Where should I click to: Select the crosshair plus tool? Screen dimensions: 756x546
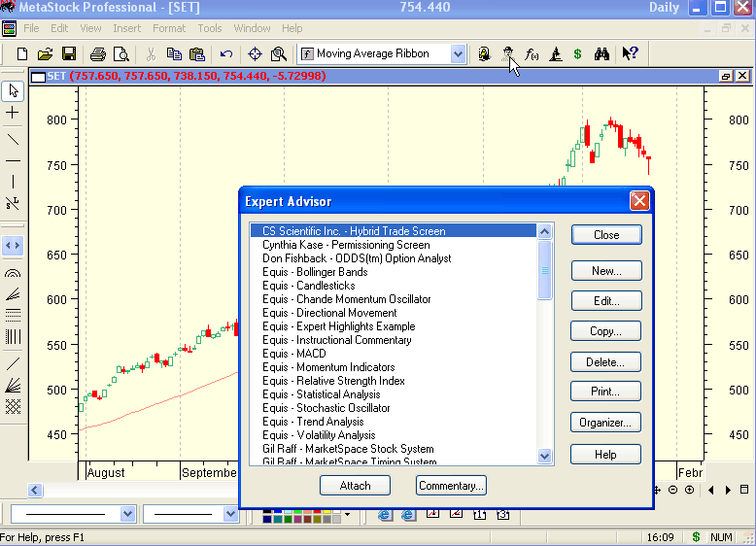click(x=13, y=113)
